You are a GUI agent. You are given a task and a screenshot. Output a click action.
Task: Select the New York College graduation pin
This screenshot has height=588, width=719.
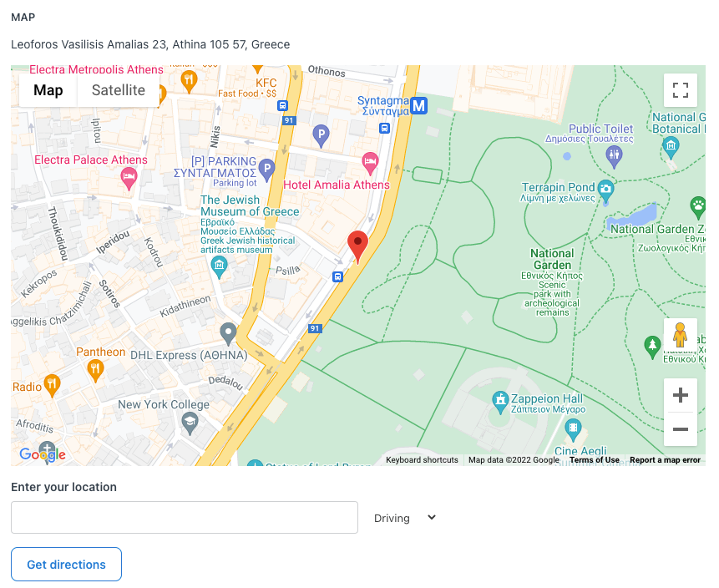coord(190,423)
